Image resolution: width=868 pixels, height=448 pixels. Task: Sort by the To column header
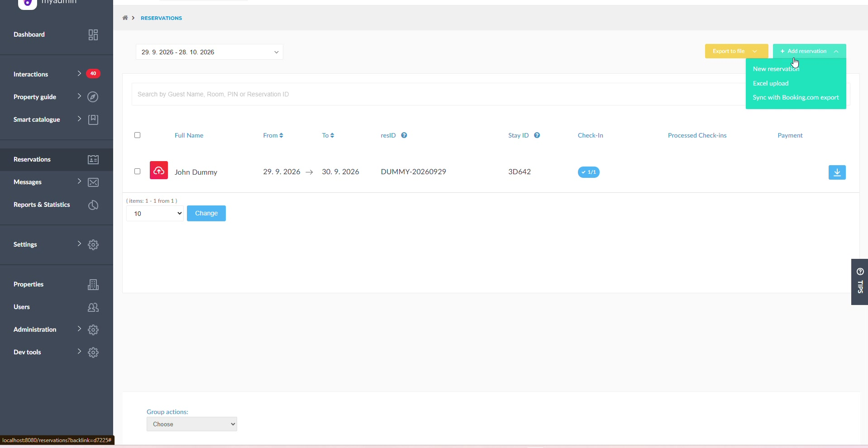click(x=328, y=135)
